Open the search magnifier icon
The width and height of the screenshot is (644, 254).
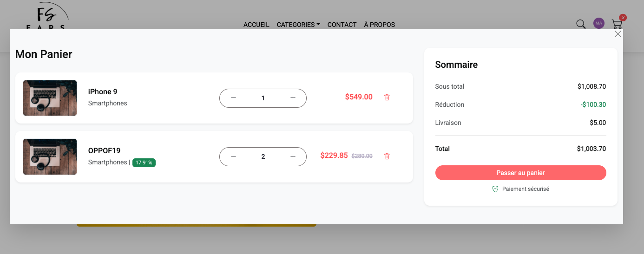pos(581,24)
